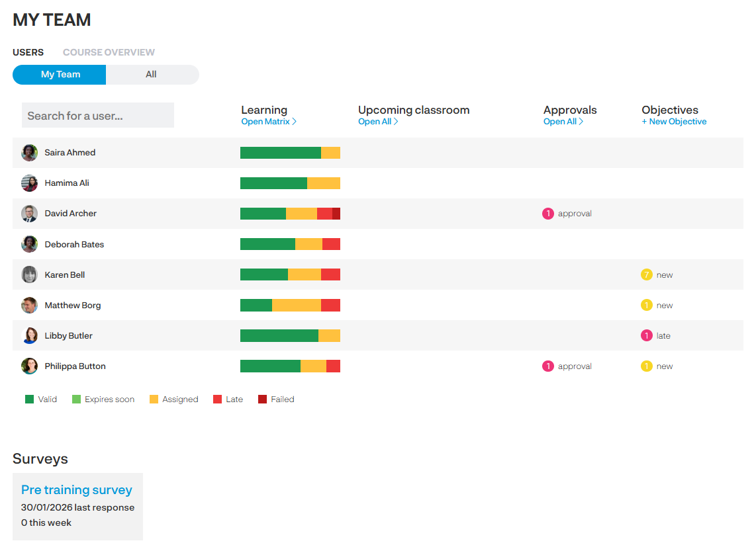
Task: Open all Approvals
Action: [x=563, y=122]
